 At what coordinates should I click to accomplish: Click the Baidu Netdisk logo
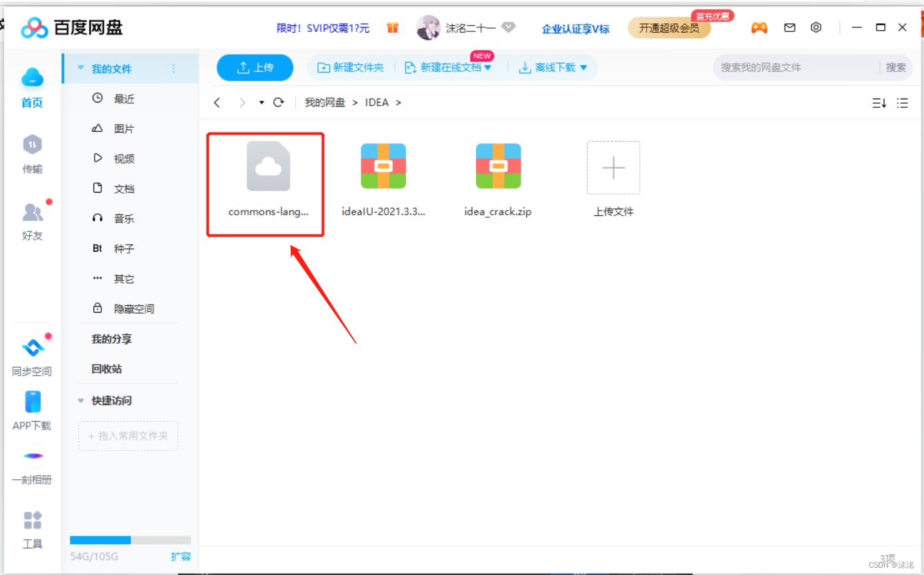tap(71, 28)
